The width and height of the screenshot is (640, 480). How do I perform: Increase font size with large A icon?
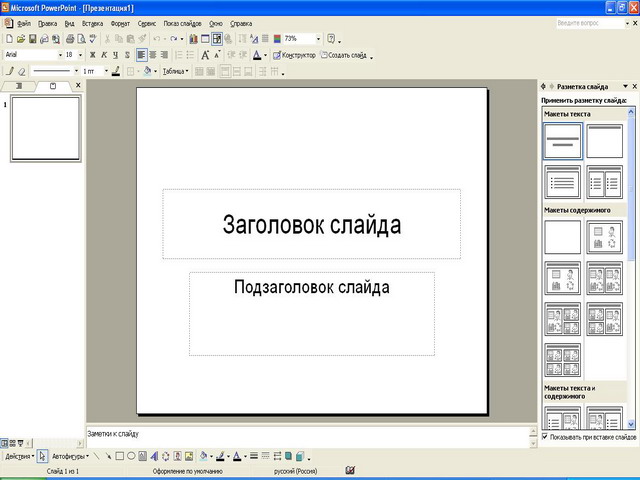pyautogui.click(x=205, y=55)
